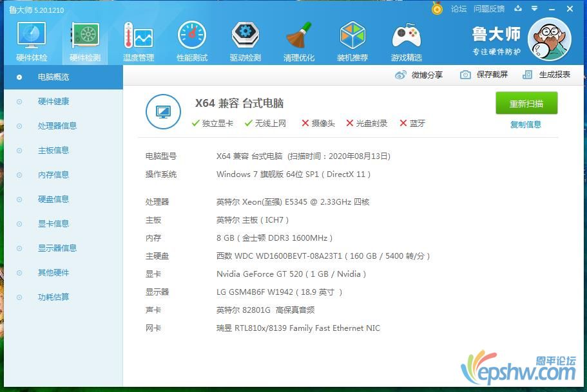
Task: Close the 鲁大师 window
Action: (570, 8)
